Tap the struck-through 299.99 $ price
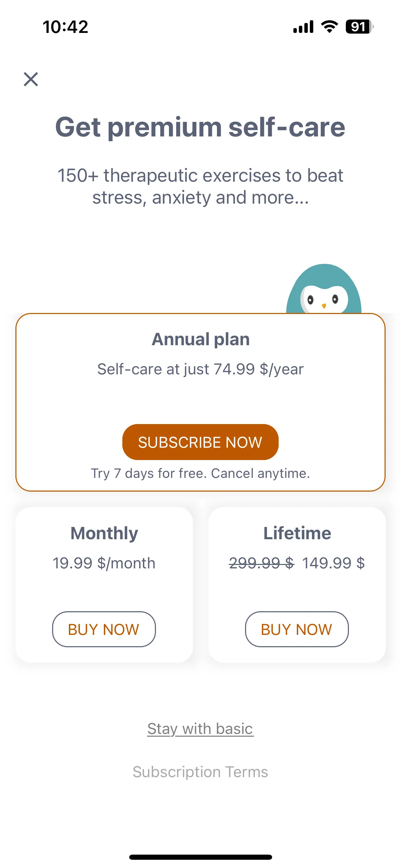Image resolution: width=401 pixels, height=868 pixels. click(262, 563)
